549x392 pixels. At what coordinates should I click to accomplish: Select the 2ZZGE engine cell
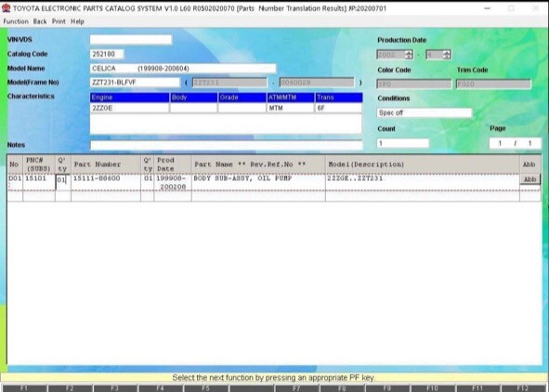(x=129, y=108)
